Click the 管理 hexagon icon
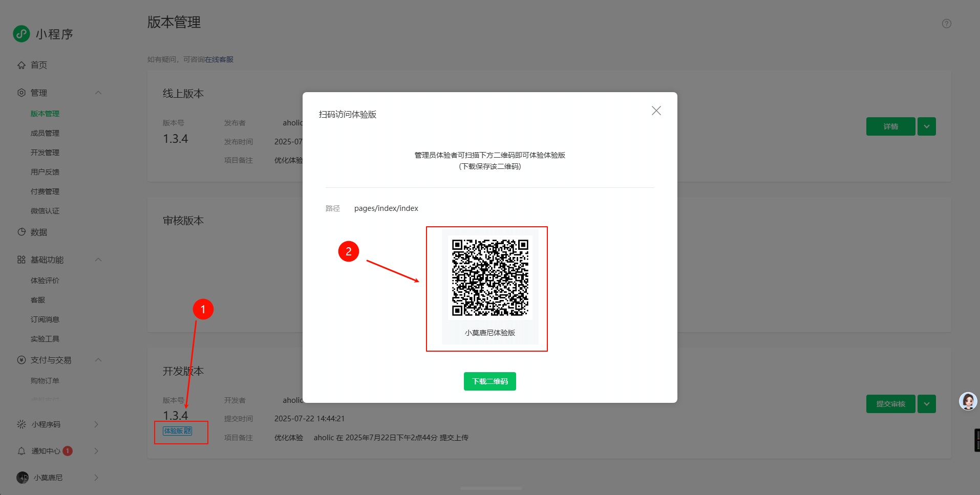Screen dimensions: 980x495 (x=22, y=93)
